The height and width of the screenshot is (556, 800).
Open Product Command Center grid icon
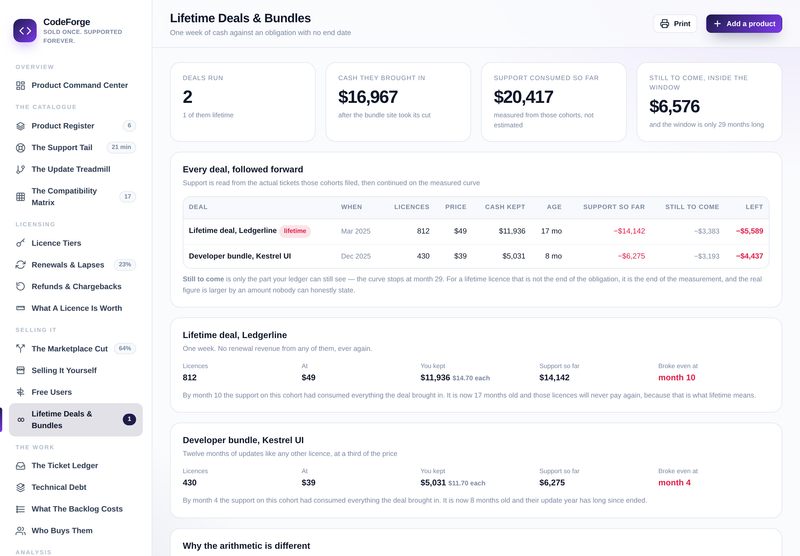point(20,85)
